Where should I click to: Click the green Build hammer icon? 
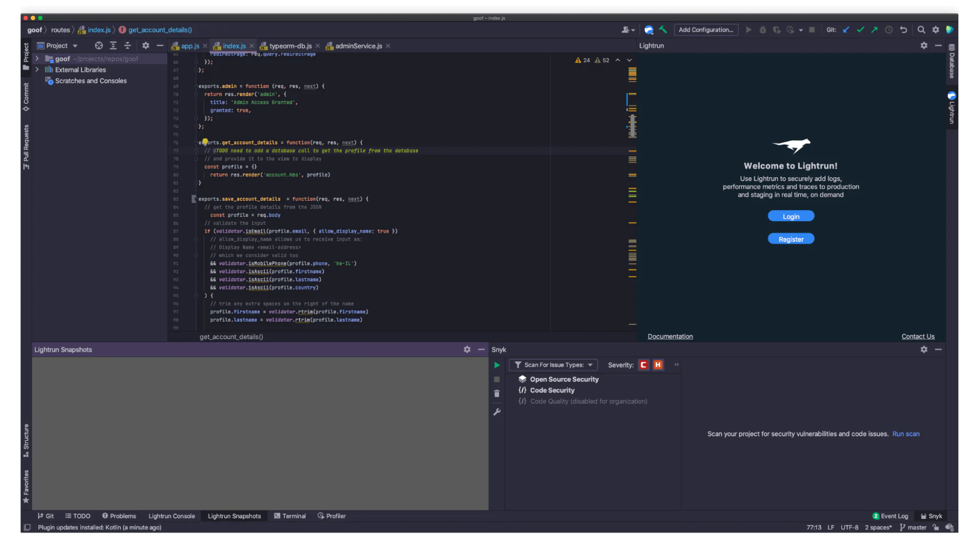click(x=663, y=30)
